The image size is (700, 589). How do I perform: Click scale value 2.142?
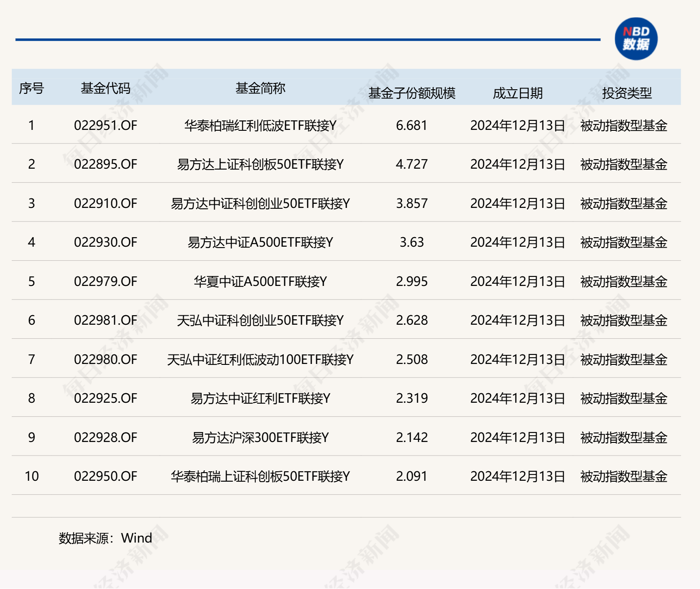[412, 437]
